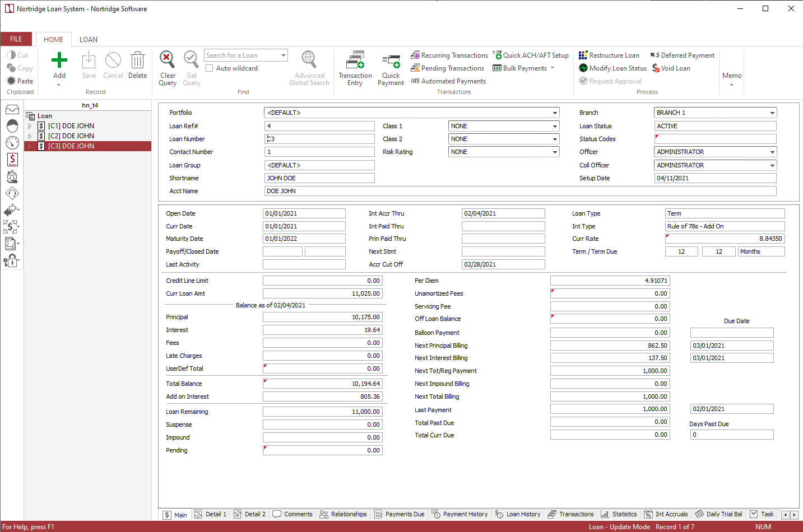The height and width of the screenshot is (532, 803).
Task: Switch to the HOME ribbon tab
Action: (x=54, y=40)
